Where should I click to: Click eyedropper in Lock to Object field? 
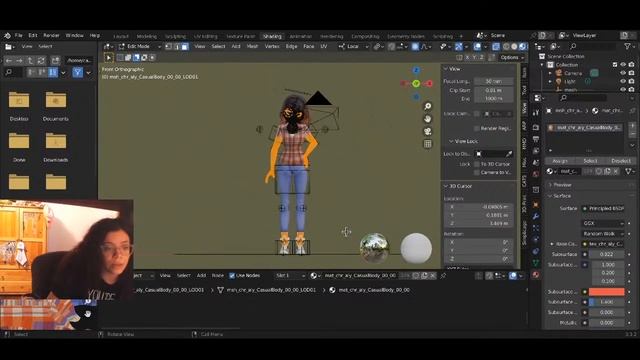click(x=509, y=154)
